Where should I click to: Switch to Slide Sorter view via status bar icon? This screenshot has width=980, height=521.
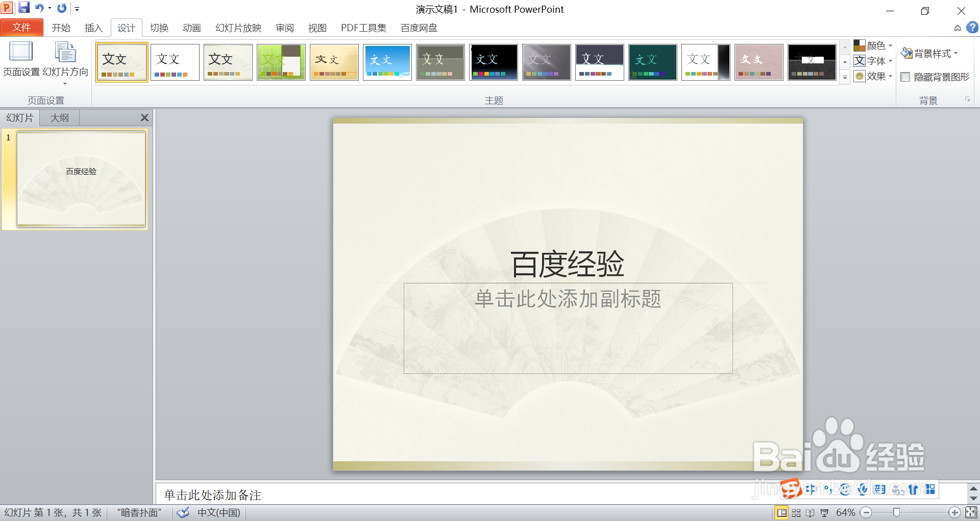pos(795,512)
